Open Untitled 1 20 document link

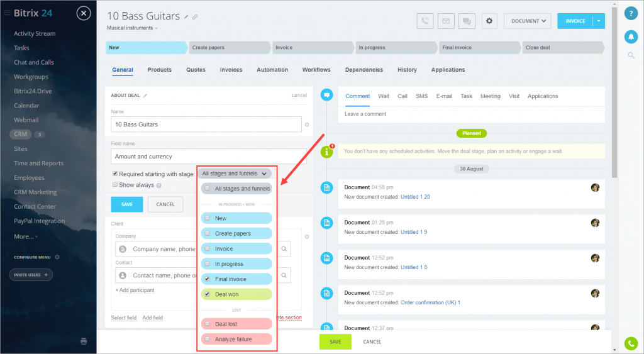click(415, 197)
